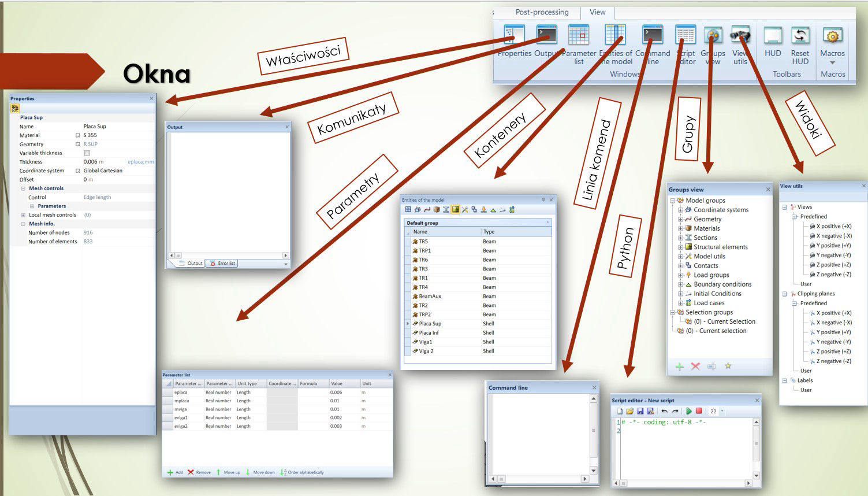The width and height of the screenshot is (868, 496).
Task: Switch to the Error list tab
Action: [223, 263]
